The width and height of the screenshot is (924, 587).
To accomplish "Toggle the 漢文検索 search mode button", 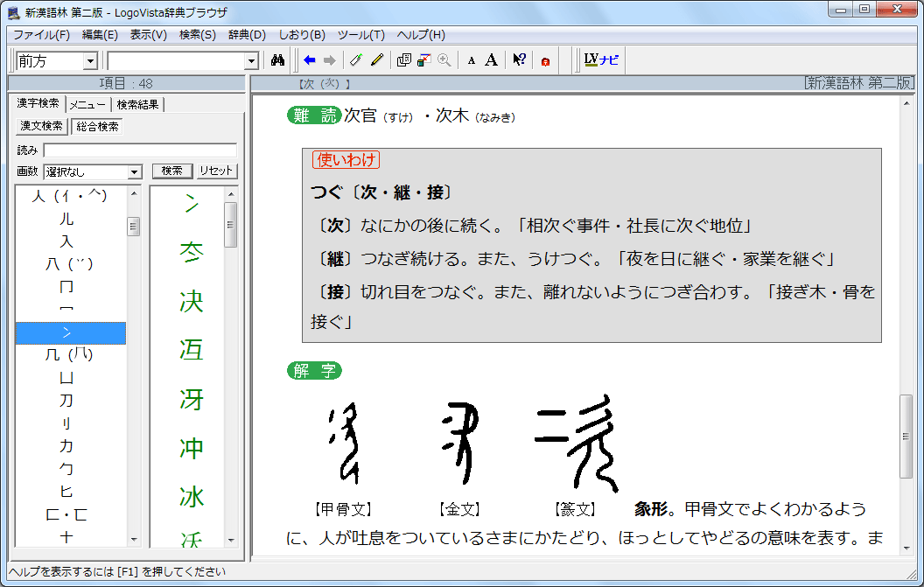I will coord(42,126).
